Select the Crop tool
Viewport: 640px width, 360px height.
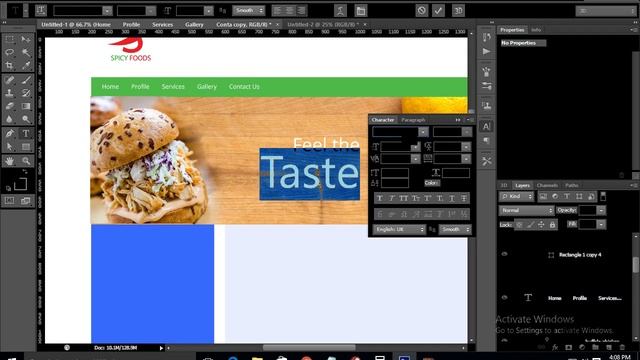(x=9, y=65)
